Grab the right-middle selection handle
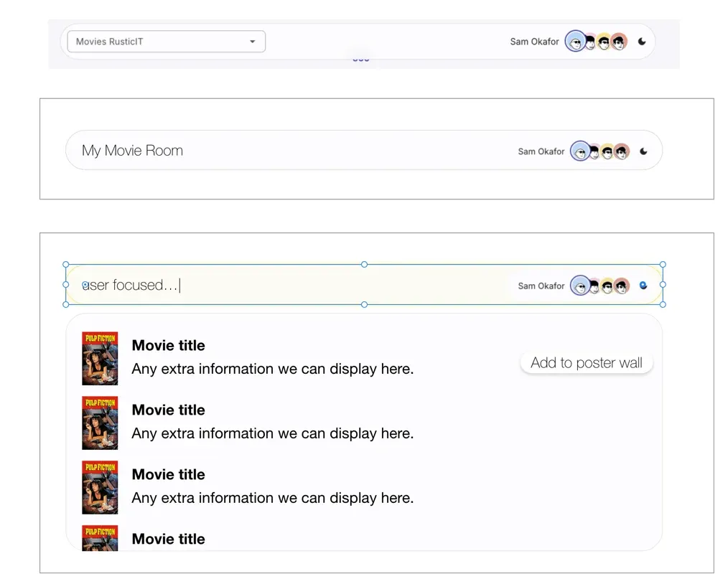This screenshot has width=728, height=584. pyautogui.click(x=663, y=284)
